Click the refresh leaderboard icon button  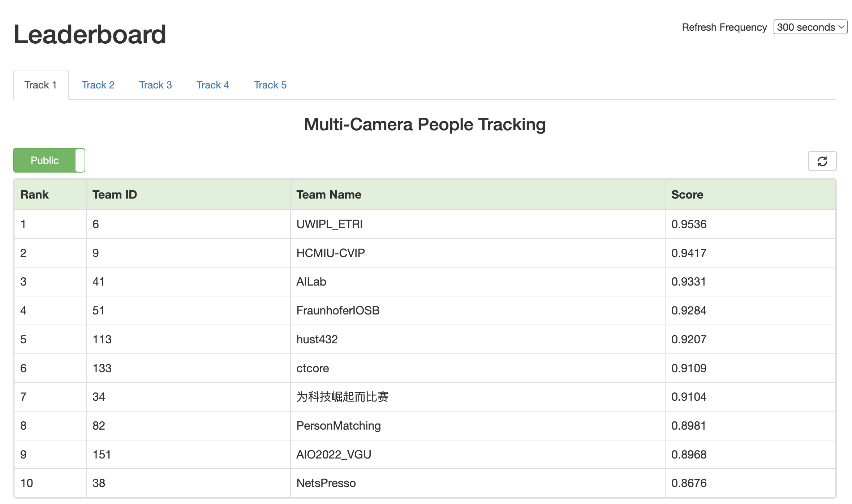tap(822, 161)
